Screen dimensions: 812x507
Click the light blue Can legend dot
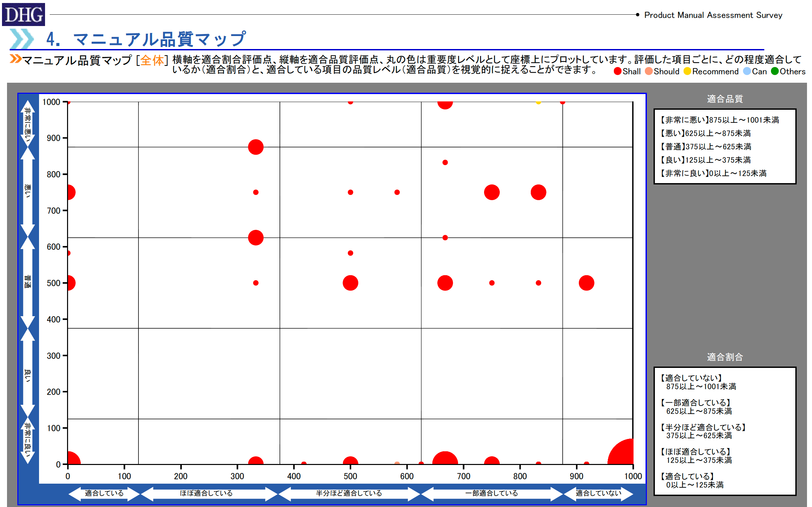point(747,71)
